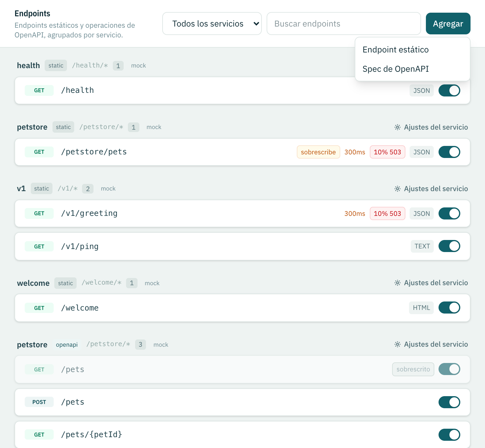This screenshot has height=448, width=485.
Task: Toggle the /pets/{petId} endpoint
Action: point(449,435)
